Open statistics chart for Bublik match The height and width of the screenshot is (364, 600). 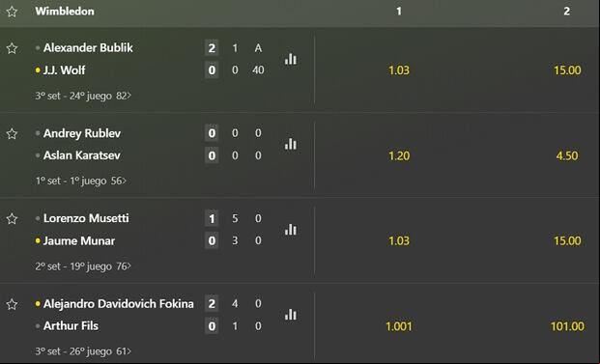tap(291, 59)
